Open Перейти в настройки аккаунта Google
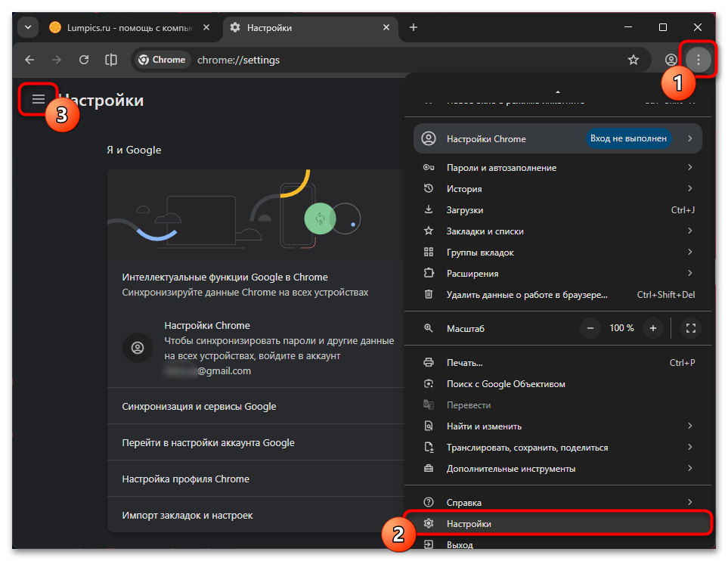 pyautogui.click(x=256, y=442)
